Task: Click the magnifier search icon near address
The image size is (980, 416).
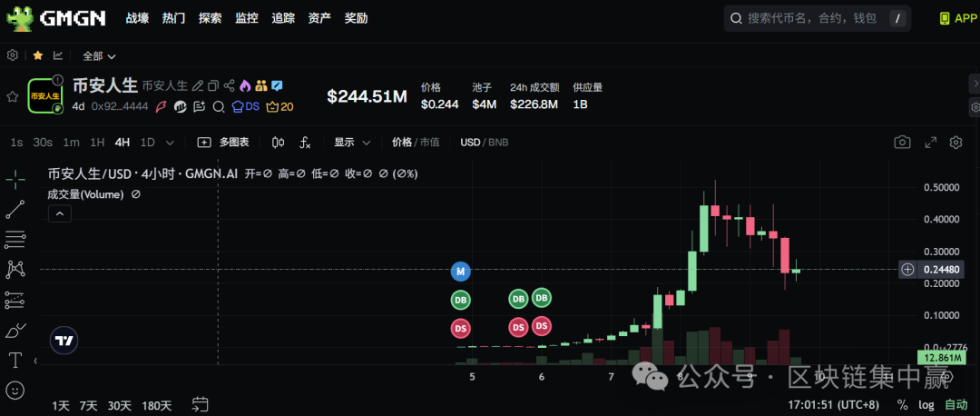Action: (x=218, y=106)
